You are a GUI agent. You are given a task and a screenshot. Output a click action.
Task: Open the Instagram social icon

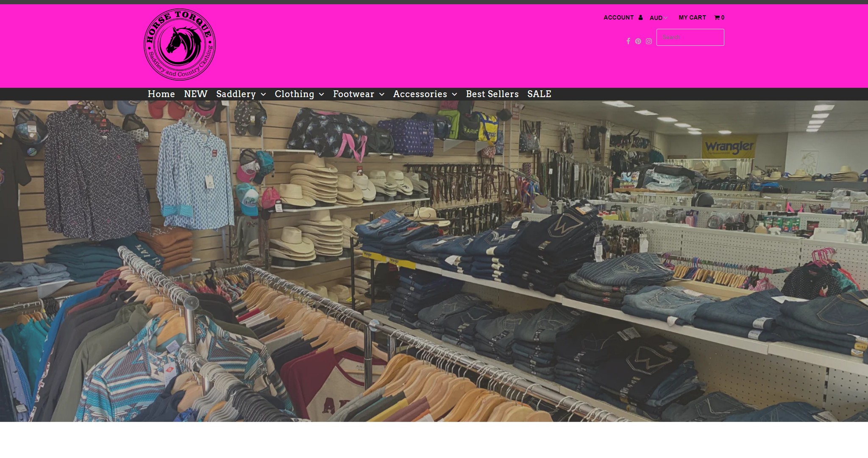[x=648, y=41]
